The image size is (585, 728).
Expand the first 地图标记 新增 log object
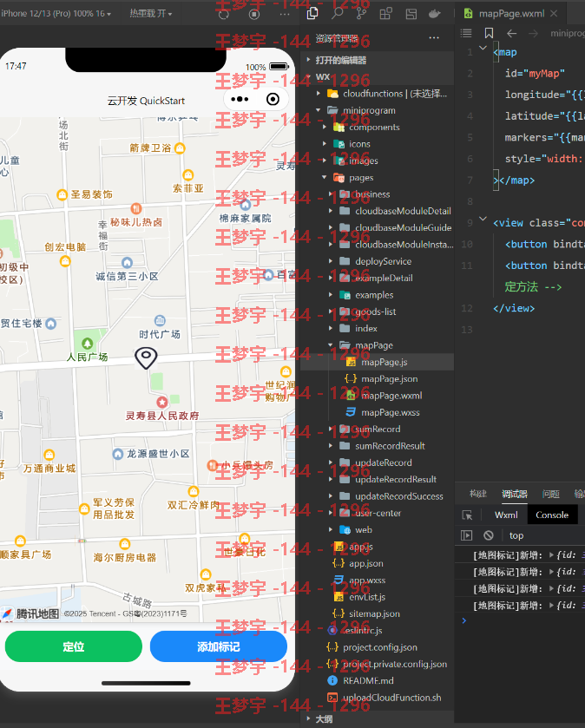(551, 554)
